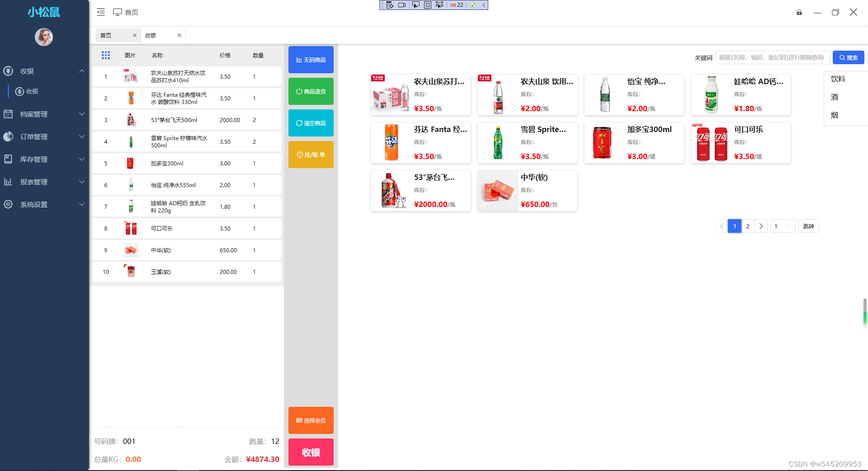Click the grid dots icon in table header
The height and width of the screenshot is (471, 868).
[x=106, y=55]
